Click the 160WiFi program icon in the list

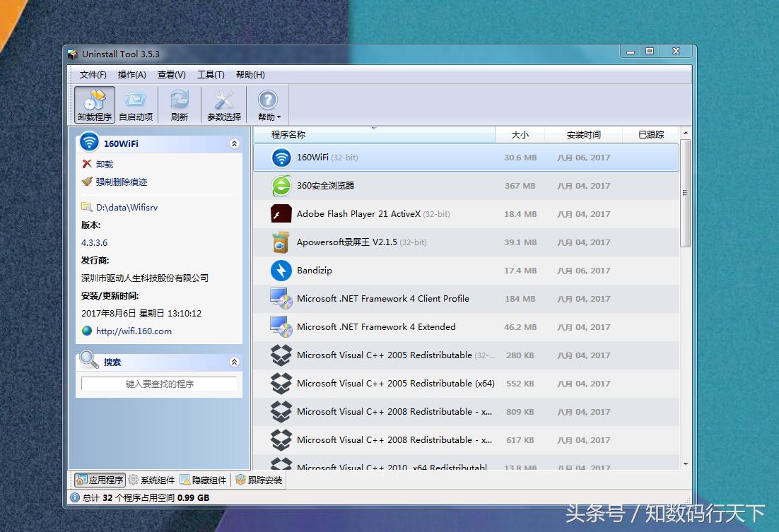(280, 157)
